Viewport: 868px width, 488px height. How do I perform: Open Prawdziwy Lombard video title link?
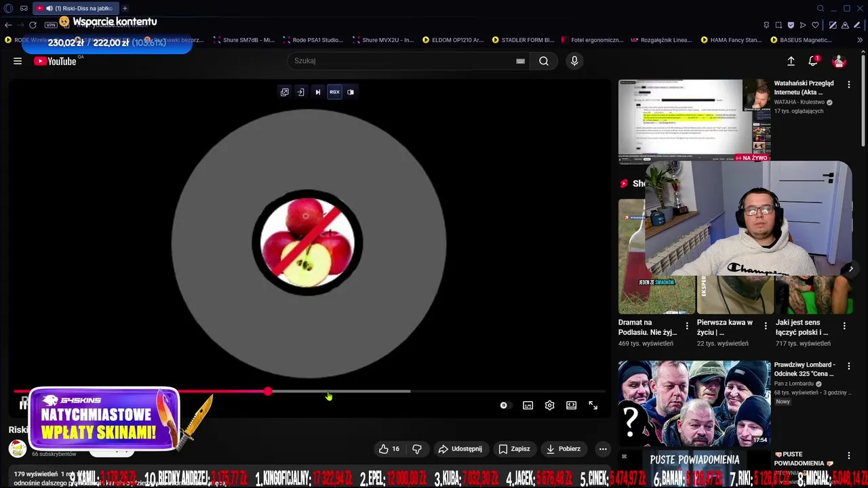(804, 369)
